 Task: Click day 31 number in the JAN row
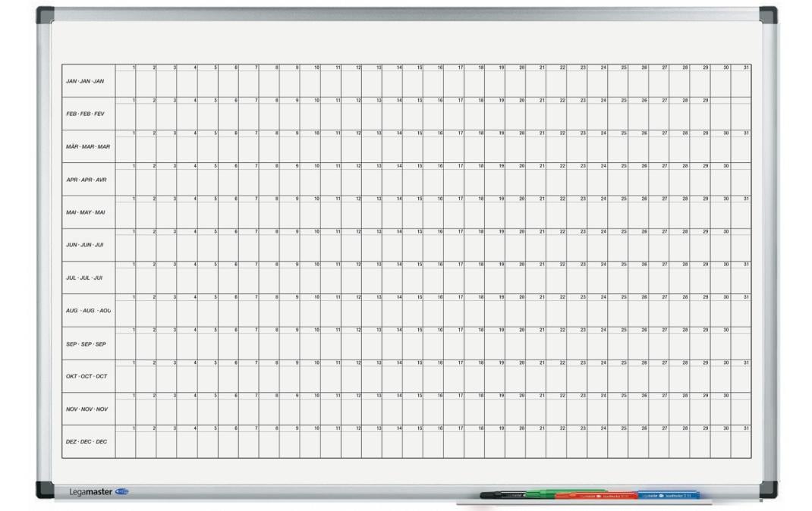point(746,67)
